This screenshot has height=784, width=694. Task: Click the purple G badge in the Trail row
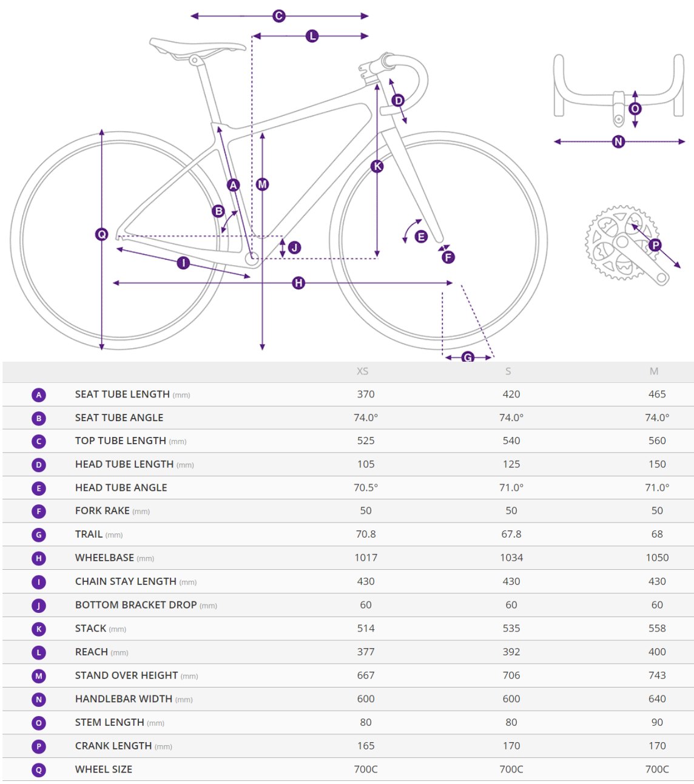39,535
